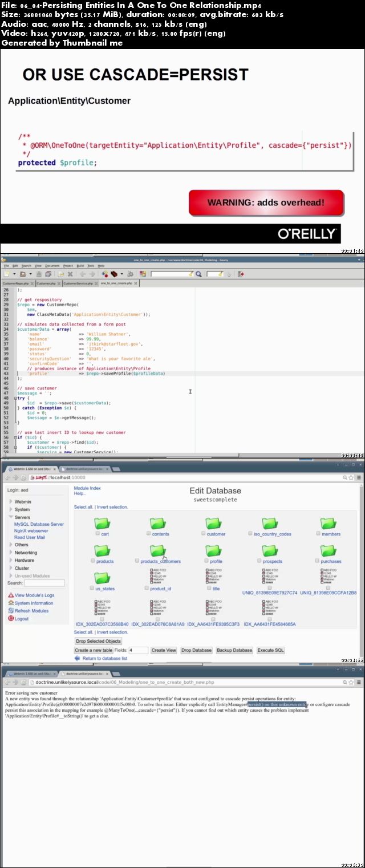
Task: Select the prospects table checkbox
Action: (259, 561)
